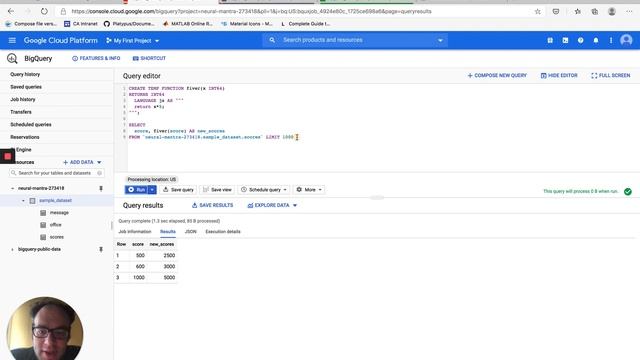Click Compose New Query
The height and width of the screenshot is (360, 640).
497,76
